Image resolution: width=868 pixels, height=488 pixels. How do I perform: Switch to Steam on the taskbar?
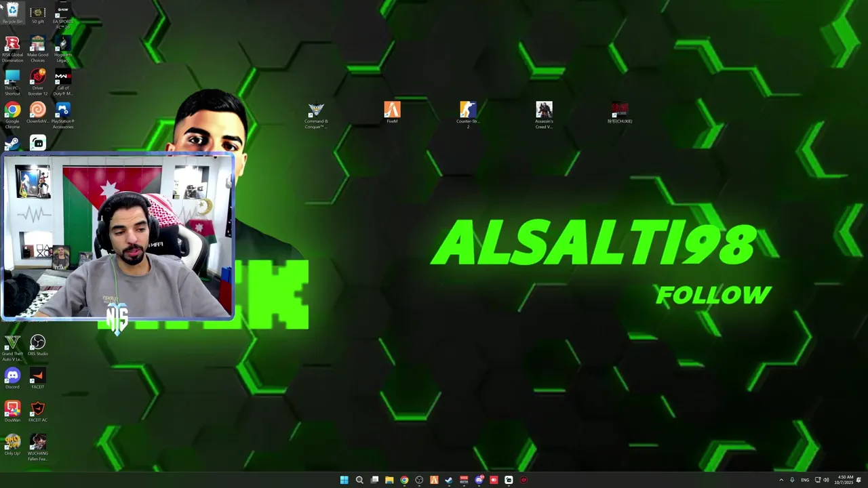click(449, 480)
